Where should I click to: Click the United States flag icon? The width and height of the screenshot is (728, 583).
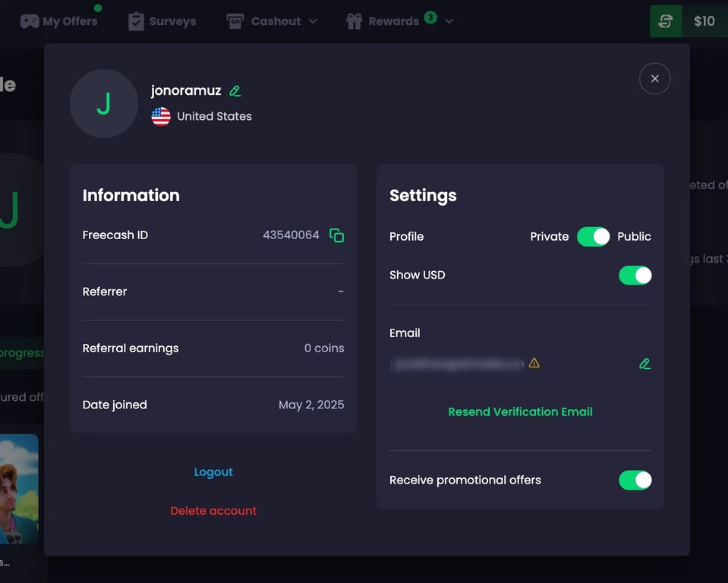[x=161, y=116]
